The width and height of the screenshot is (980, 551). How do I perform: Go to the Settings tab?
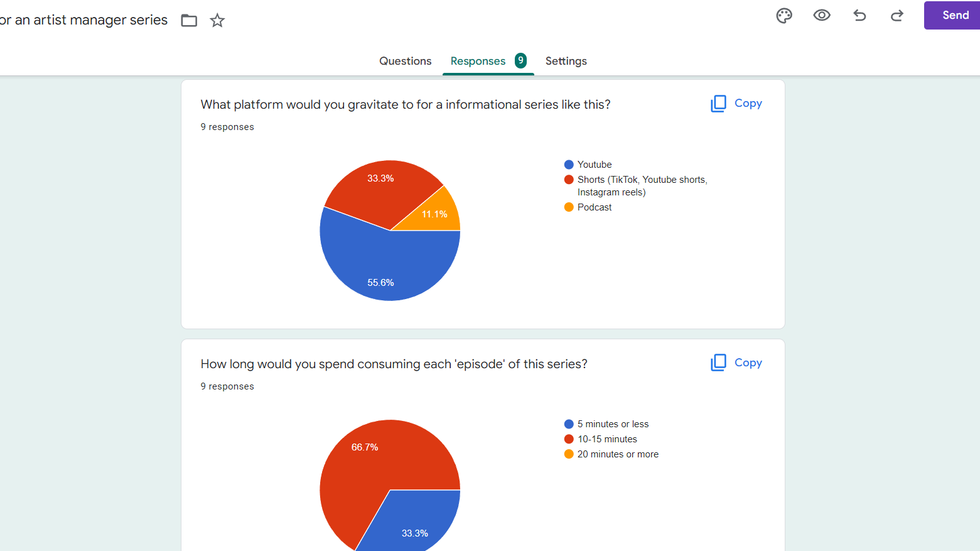click(x=566, y=61)
